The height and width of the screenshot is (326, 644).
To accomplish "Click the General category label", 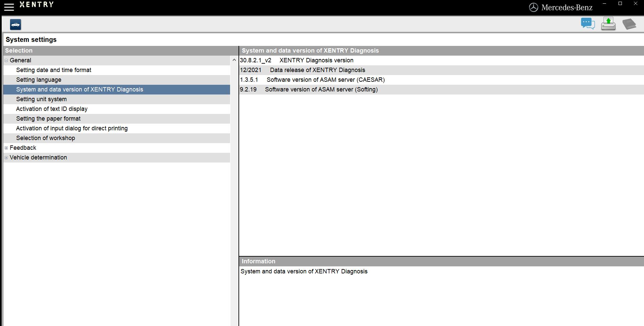I will (x=20, y=60).
